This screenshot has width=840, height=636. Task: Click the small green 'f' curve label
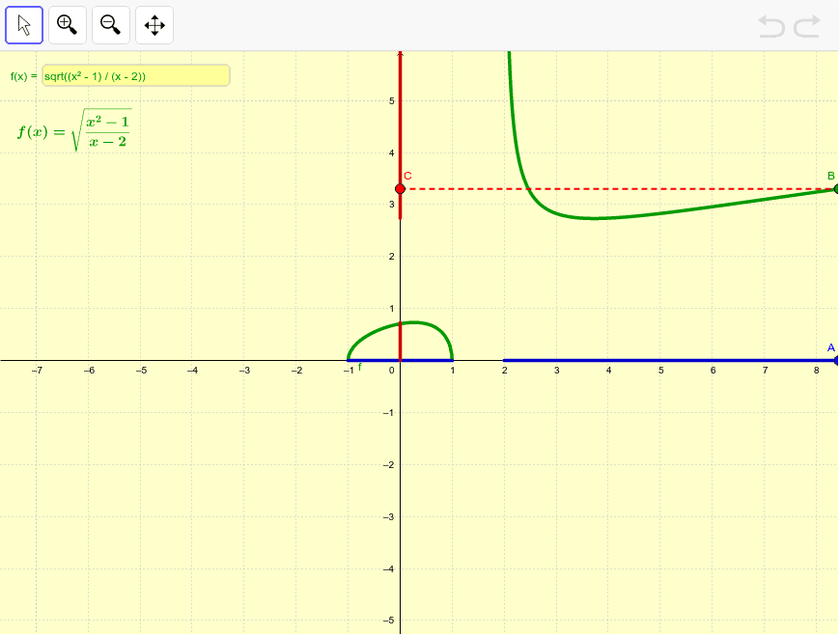pos(360,367)
